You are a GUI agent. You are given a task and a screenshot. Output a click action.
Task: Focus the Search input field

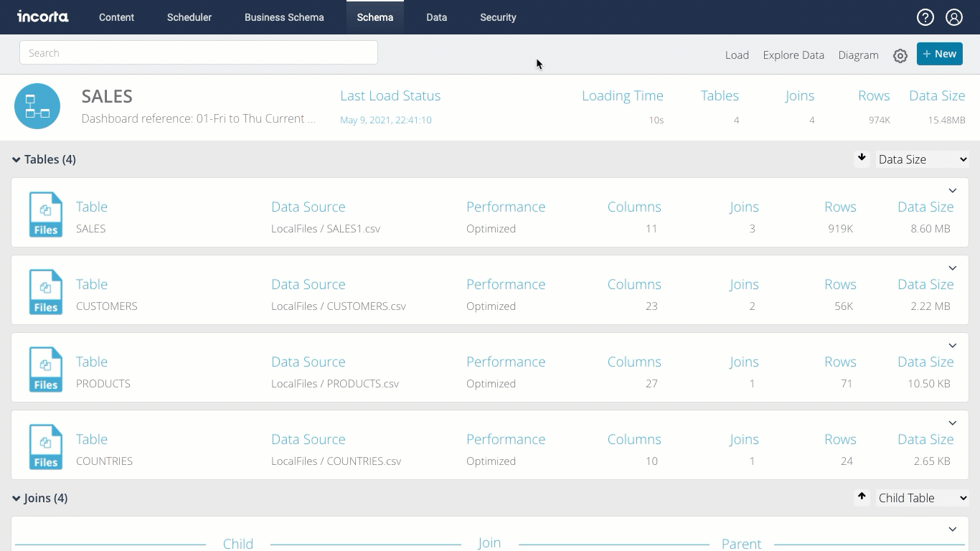coord(199,52)
